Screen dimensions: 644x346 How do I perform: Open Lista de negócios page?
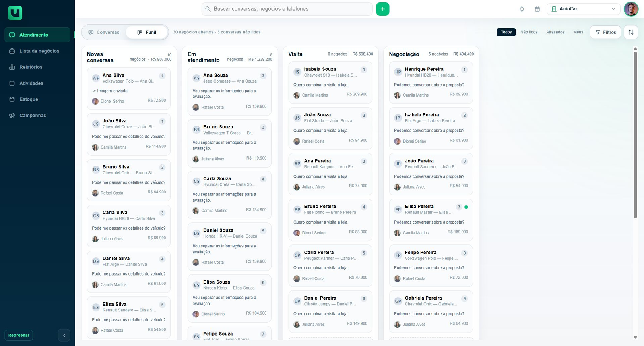(x=37, y=51)
